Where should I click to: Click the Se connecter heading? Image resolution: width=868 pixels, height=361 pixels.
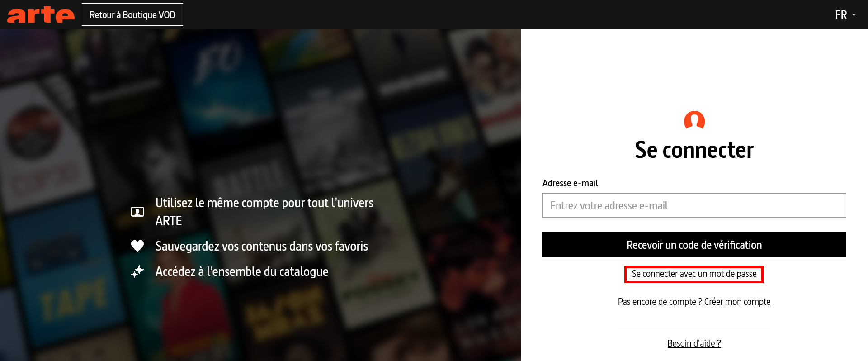tap(694, 150)
